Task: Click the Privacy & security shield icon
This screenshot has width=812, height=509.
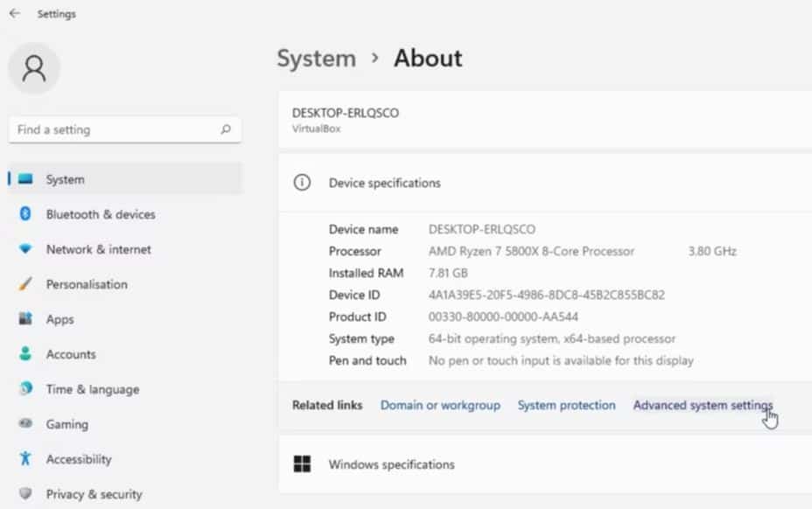Action: point(25,494)
